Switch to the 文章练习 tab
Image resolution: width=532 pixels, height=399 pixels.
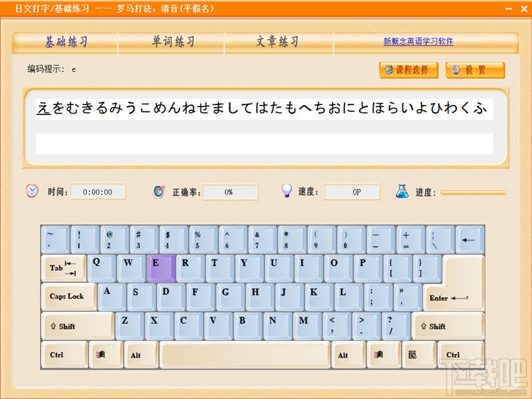(277, 42)
